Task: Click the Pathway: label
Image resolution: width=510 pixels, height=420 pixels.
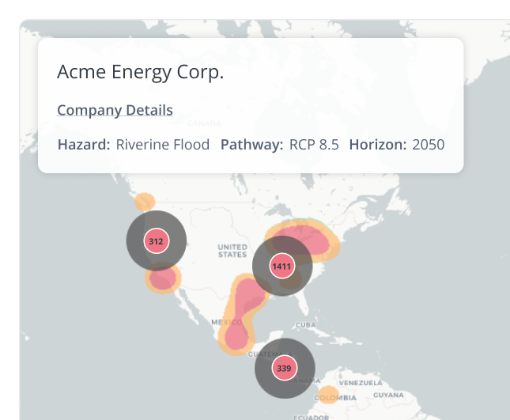Action: [x=252, y=145]
